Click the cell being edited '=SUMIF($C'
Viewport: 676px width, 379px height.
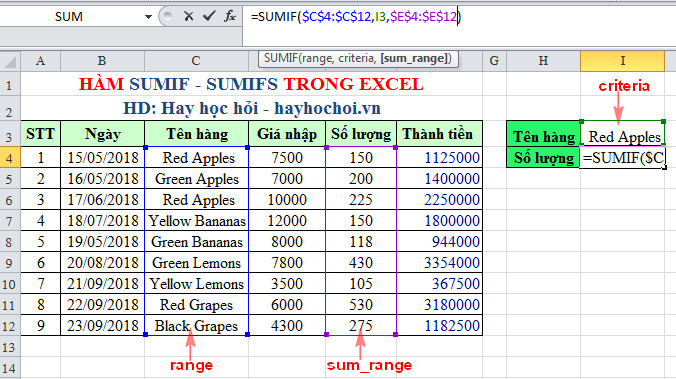[x=623, y=158]
